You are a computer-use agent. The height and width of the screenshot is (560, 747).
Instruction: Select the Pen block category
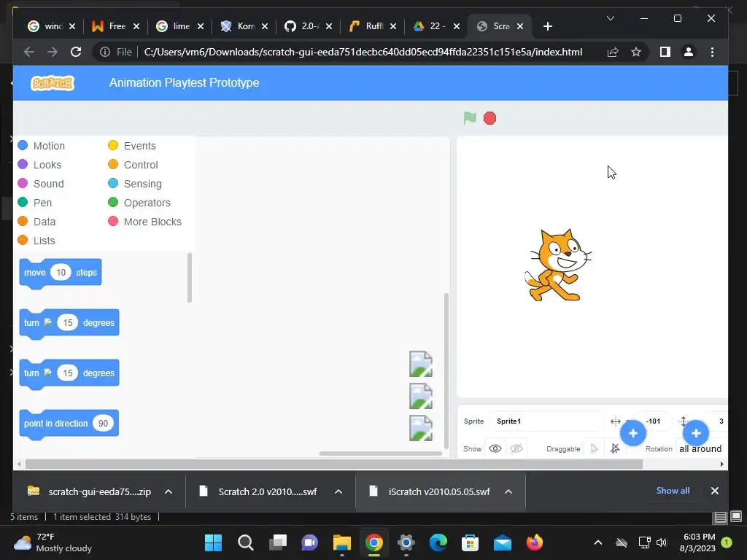(35, 203)
